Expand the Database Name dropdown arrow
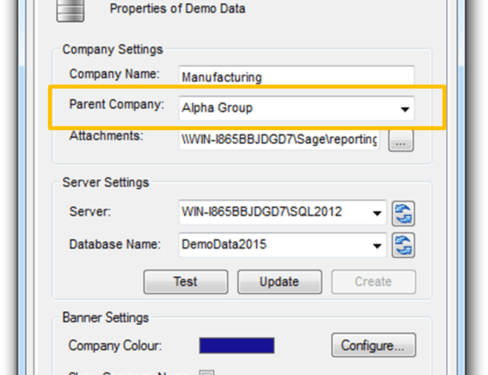 pyautogui.click(x=377, y=246)
